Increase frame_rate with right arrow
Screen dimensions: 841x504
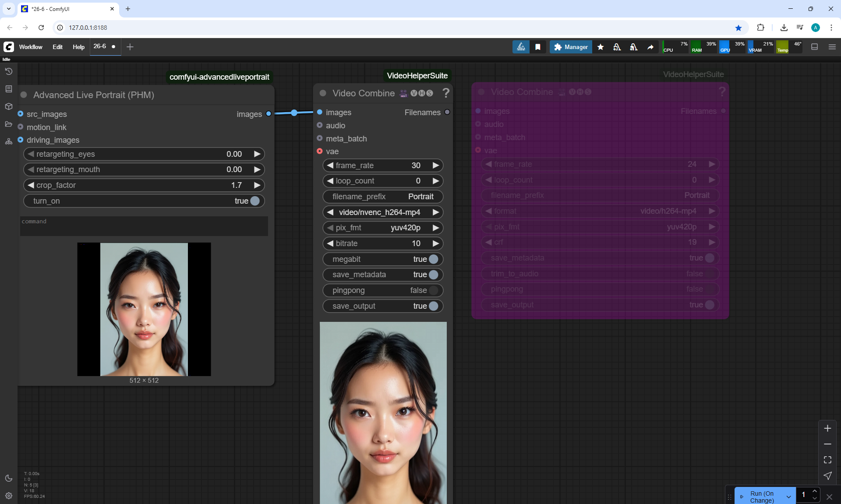click(435, 166)
